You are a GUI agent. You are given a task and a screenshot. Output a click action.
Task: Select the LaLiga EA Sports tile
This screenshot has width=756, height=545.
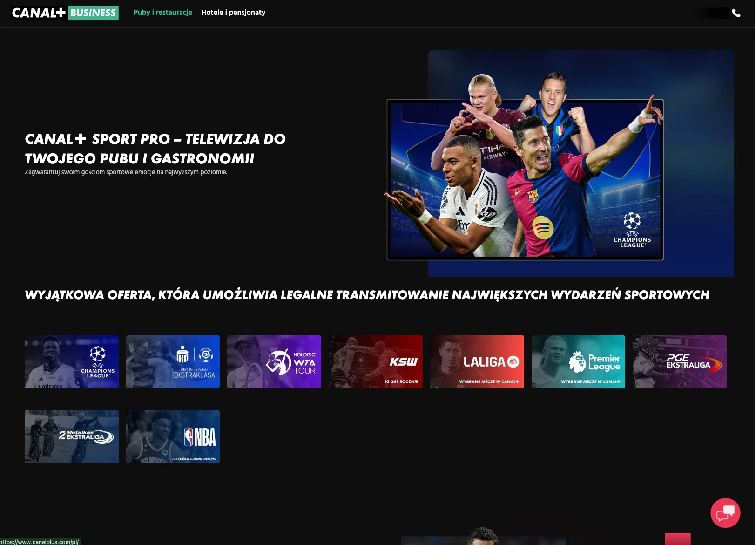coord(477,361)
